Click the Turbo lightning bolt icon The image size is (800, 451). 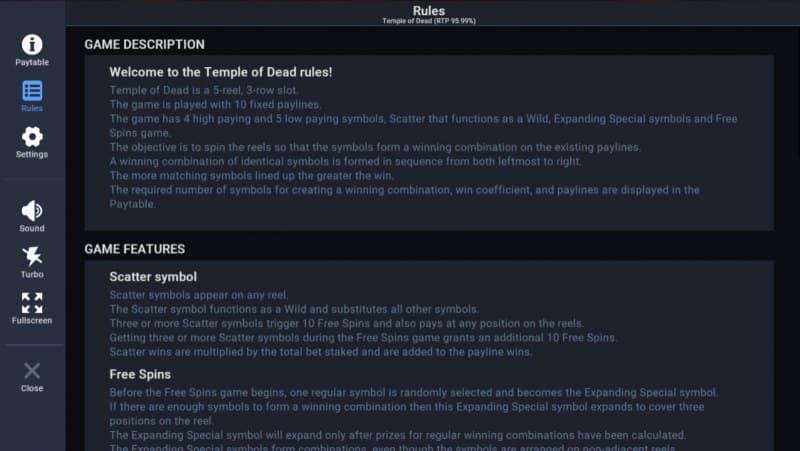32,256
